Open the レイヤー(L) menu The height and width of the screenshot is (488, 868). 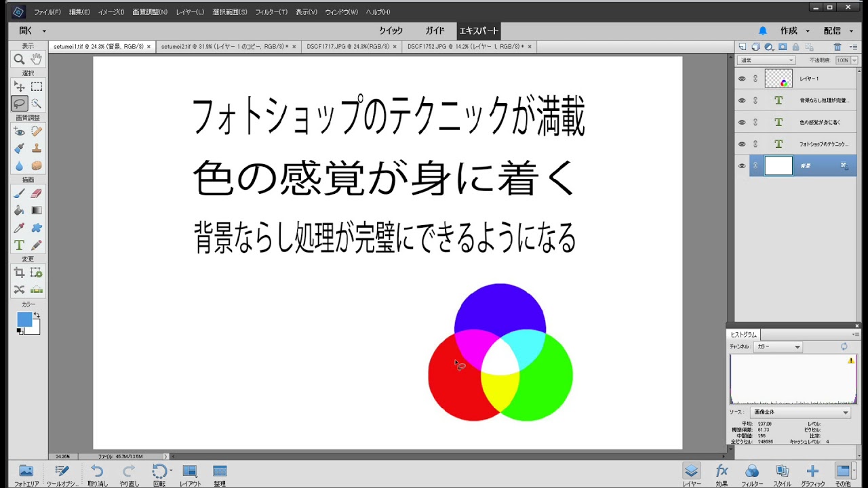(190, 12)
